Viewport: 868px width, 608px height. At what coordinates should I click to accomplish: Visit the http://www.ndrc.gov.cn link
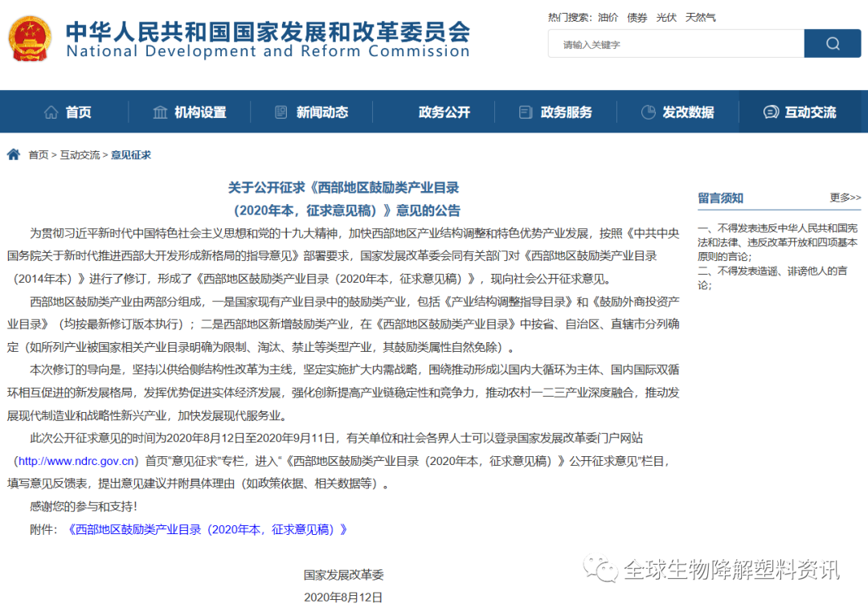point(77,461)
